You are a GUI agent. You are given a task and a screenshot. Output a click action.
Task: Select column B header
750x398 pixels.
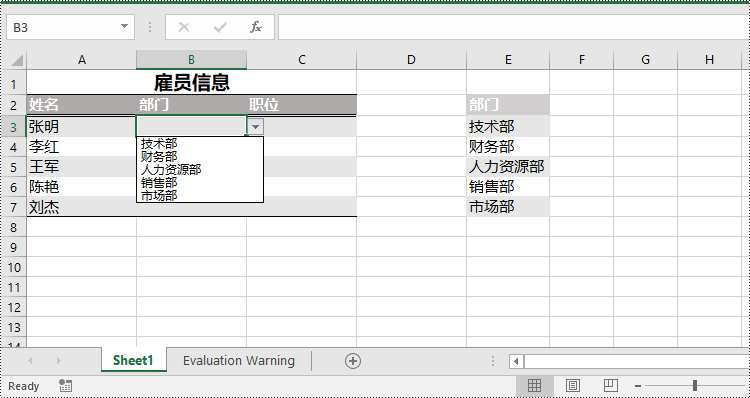coord(191,60)
